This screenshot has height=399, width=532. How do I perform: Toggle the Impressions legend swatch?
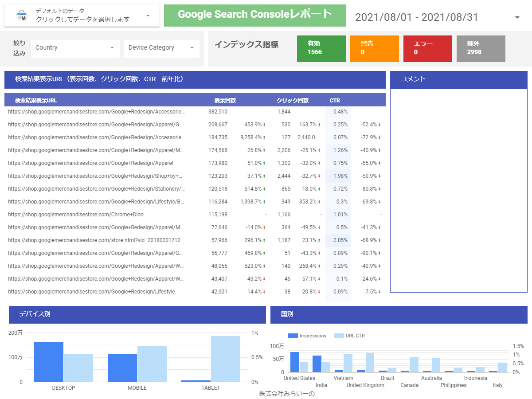293,336
